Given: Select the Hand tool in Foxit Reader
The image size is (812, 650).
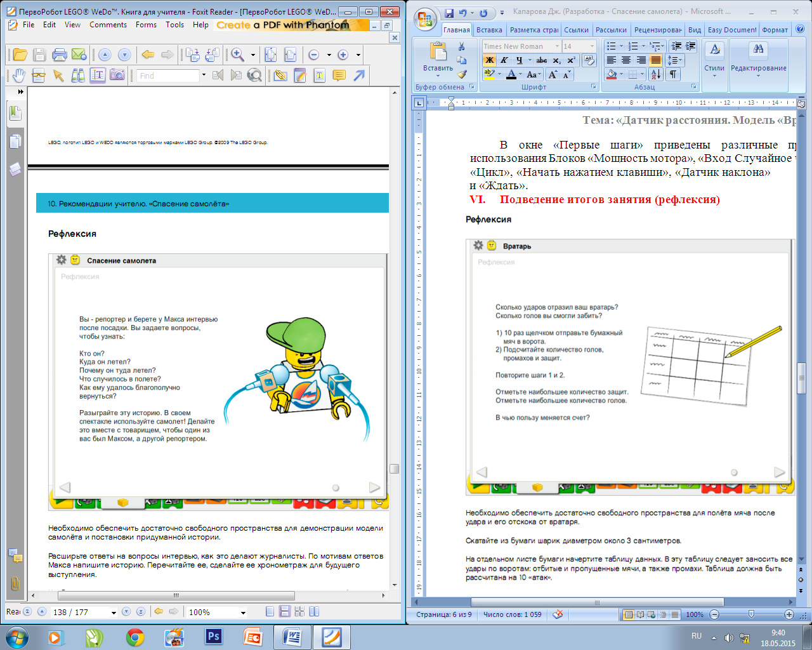Looking at the screenshot, I should 18,76.
